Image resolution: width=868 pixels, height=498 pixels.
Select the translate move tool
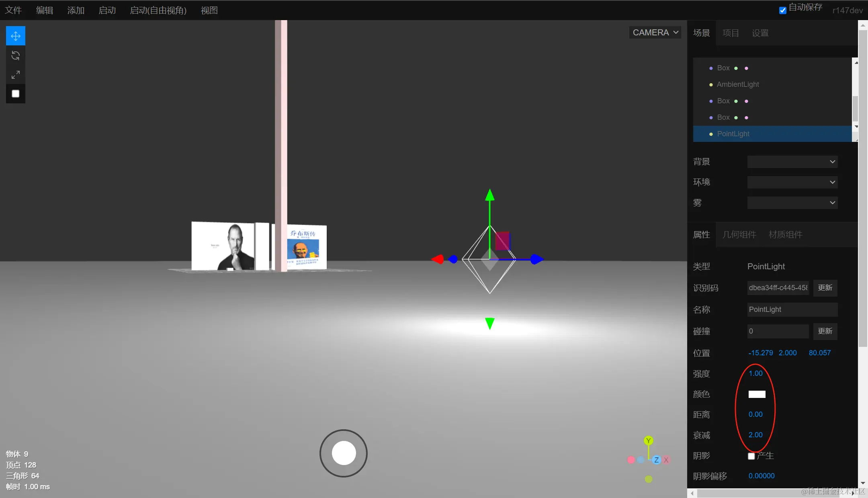point(16,36)
